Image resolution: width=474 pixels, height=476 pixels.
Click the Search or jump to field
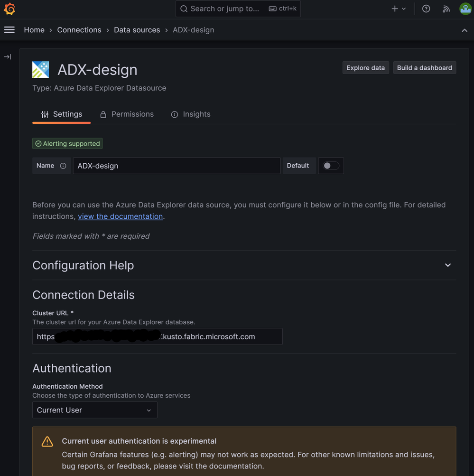pyautogui.click(x=238, y=9)
